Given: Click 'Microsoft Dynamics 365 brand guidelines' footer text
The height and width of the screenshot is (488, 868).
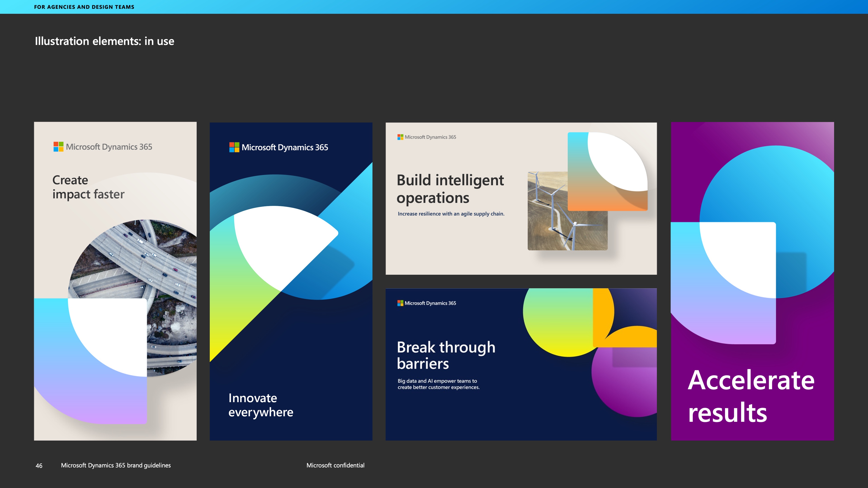Looking at the screenshot, I should pos(116,465).
